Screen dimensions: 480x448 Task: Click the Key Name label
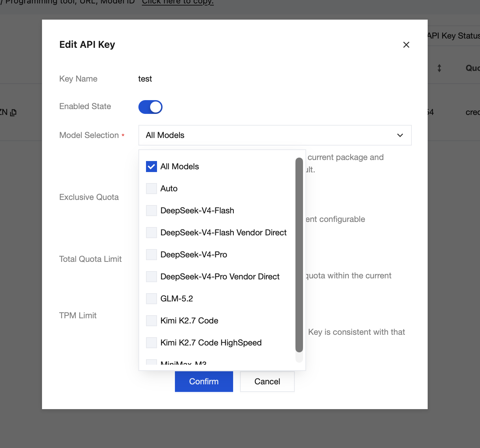tap(78, 79)
